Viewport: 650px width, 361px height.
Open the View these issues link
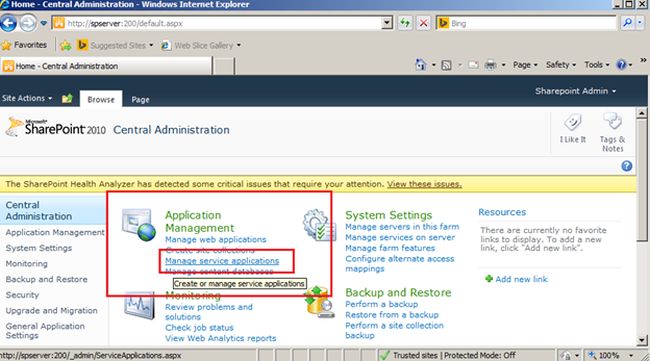(424, 184)
